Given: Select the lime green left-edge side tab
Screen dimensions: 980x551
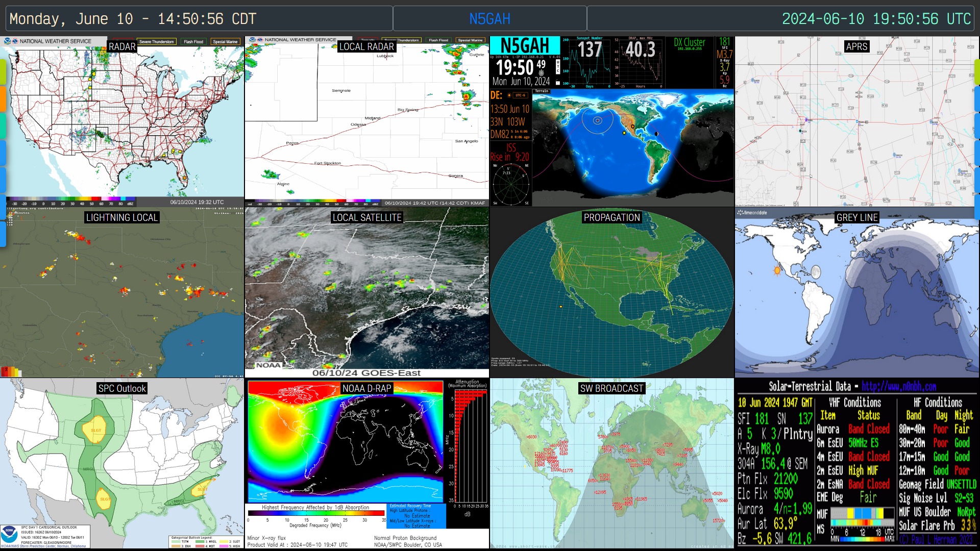Looking at the screenshot, I should coord(3,72).
